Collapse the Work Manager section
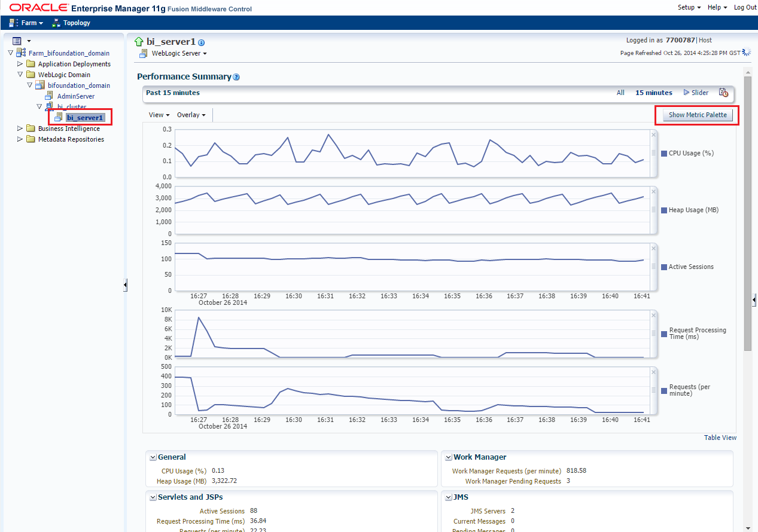 click(448, 457)
